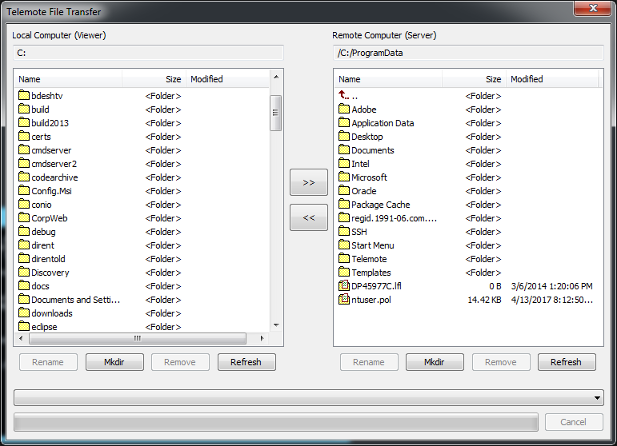Viewport: 617px width, 446px height.
Task: Sort remote list by Size column
Action: 474,79
